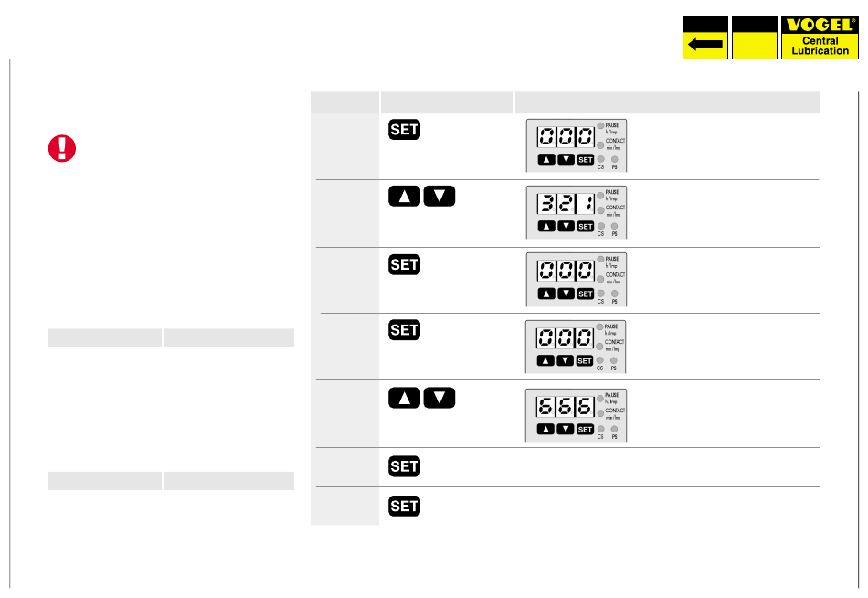Click the PAUSE indicator LED on first panel
The image size is (868, 598).
(x=600, y=126)
